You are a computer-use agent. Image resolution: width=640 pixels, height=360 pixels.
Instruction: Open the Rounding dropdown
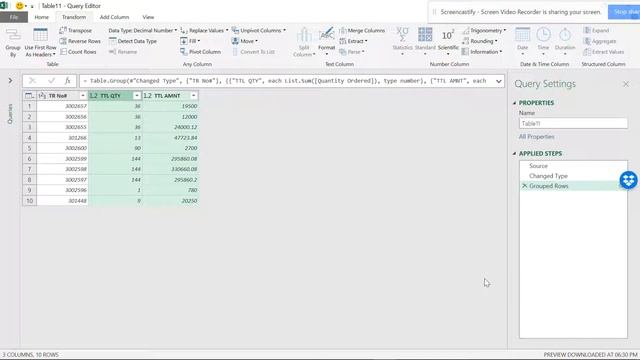pos(480,41)
